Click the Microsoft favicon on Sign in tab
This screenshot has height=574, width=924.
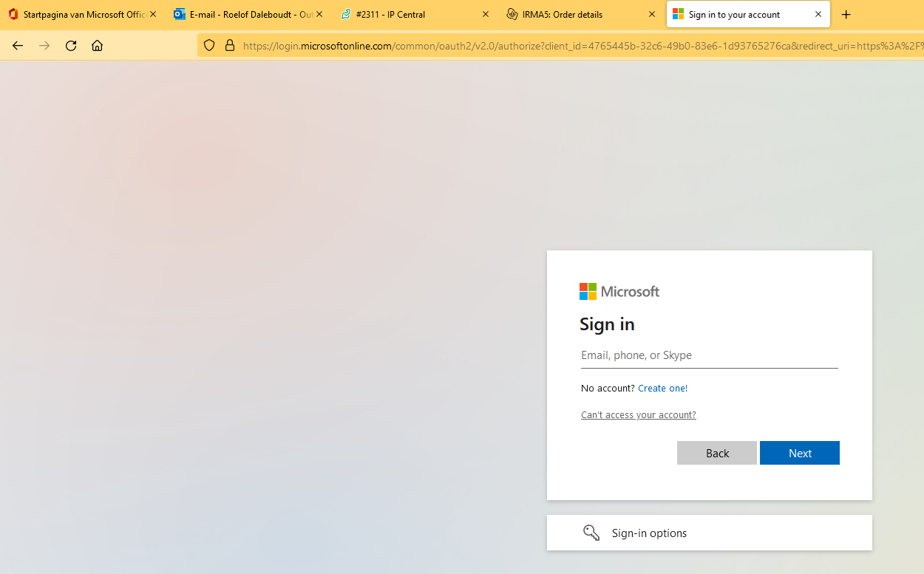(678, 14)
